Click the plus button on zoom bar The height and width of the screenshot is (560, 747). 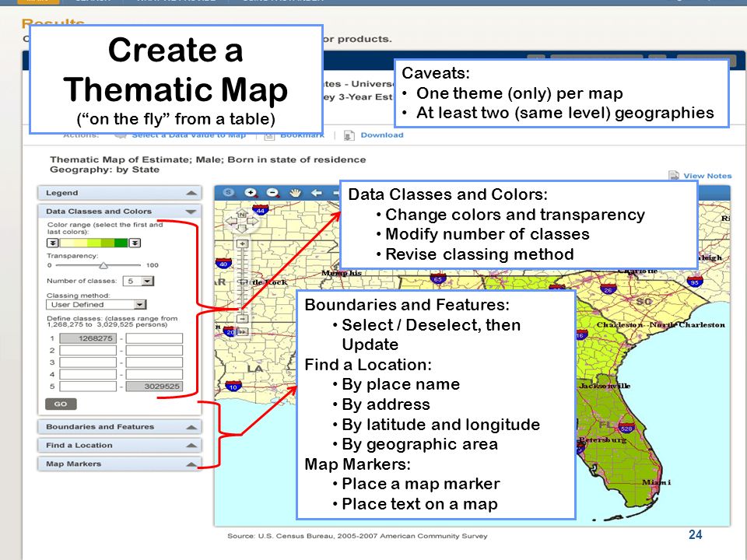point(243,243)
